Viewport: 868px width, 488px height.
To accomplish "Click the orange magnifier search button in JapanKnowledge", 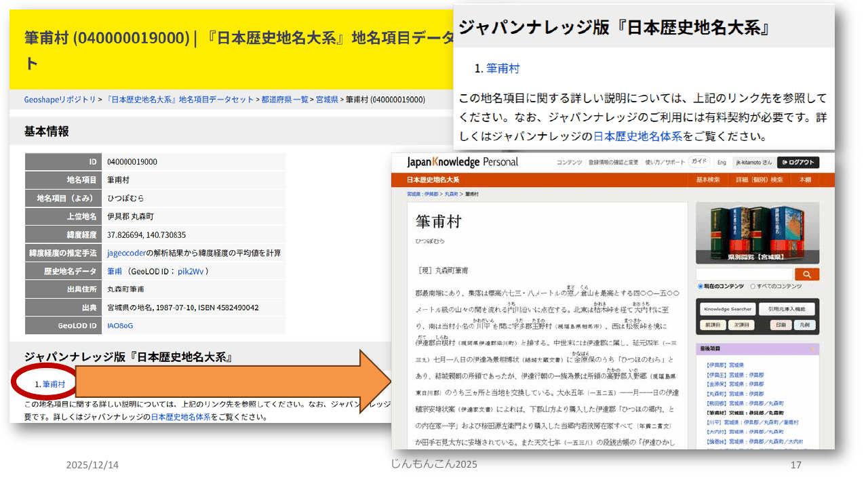I will (807, 274).
